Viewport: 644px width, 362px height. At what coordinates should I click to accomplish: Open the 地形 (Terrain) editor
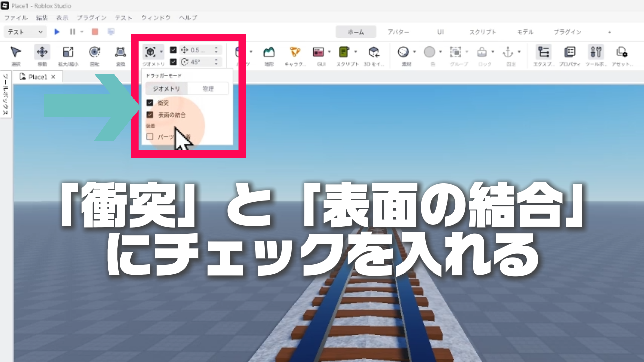click(269, 52)
